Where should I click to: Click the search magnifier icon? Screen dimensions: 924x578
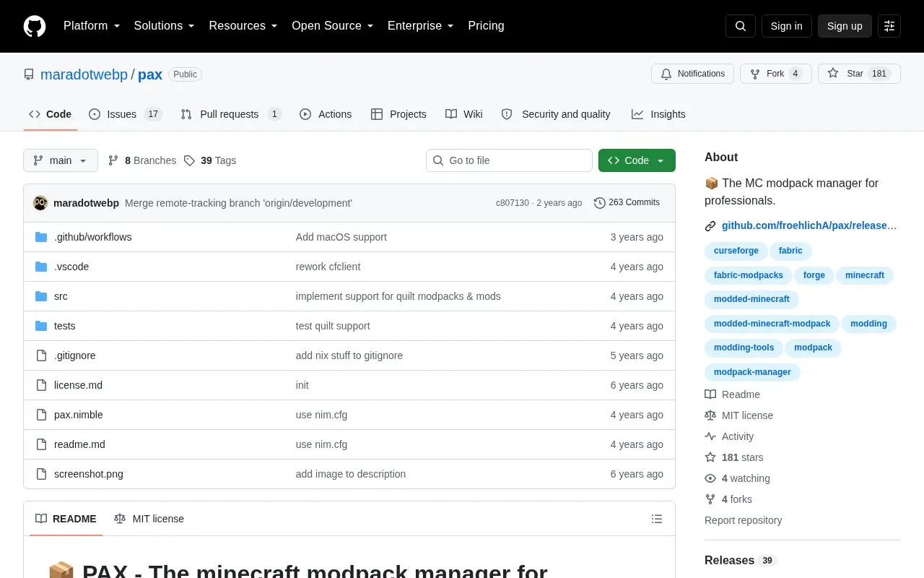[x=741, y=26]
